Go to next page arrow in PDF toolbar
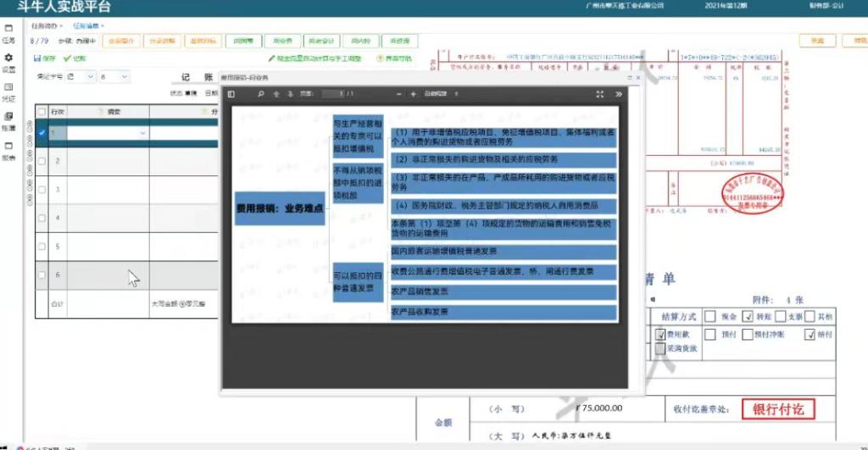The width and height of the screenshot is (868, 450). pyautogui.click(x=290, y=94)
